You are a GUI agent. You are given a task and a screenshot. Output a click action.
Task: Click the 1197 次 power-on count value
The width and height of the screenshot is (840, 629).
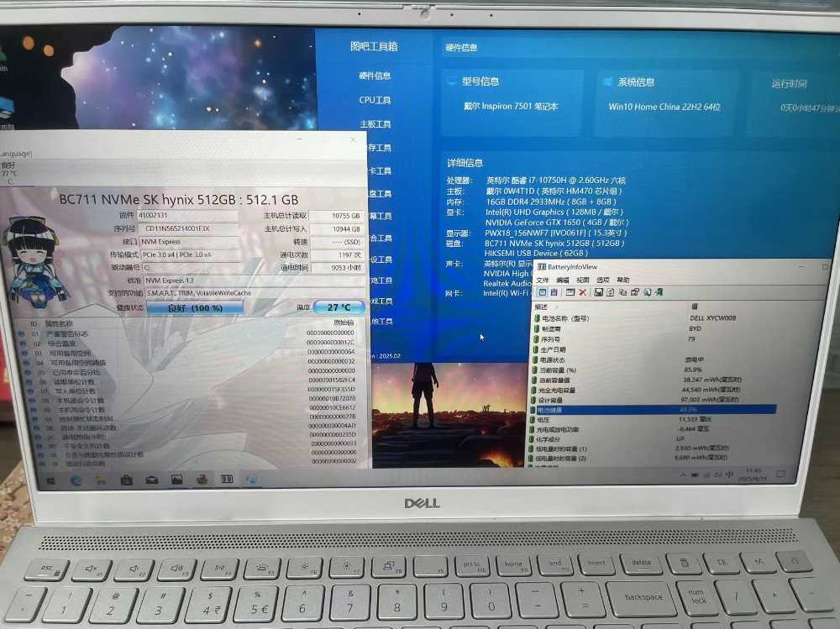click(336, 255)
